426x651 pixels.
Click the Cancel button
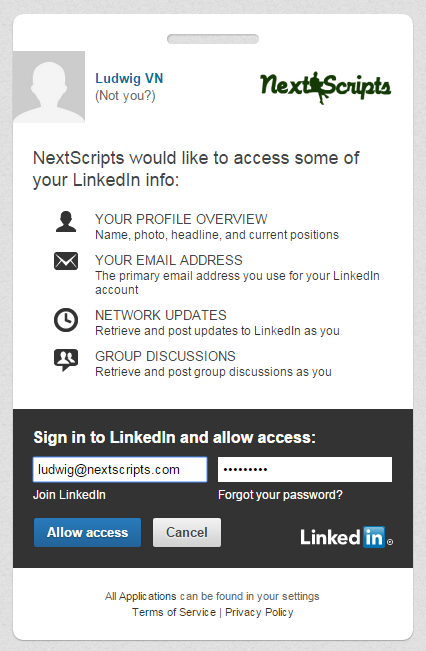pos(187,532)
